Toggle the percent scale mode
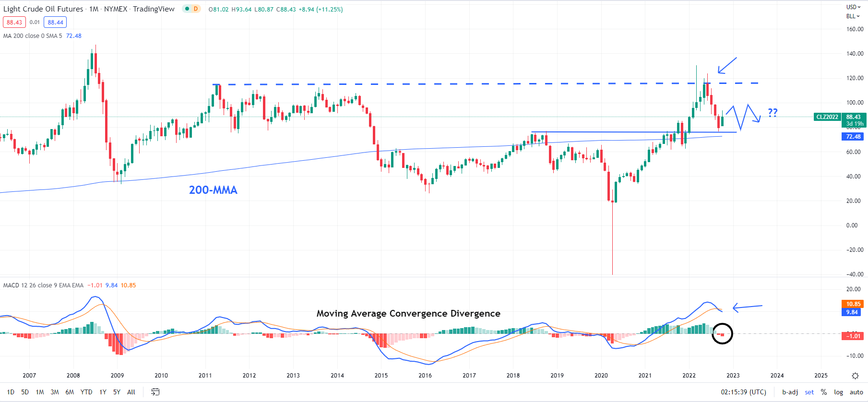Image resolution: width=868 pixels, height=402 pixels. tap(823, 392)
